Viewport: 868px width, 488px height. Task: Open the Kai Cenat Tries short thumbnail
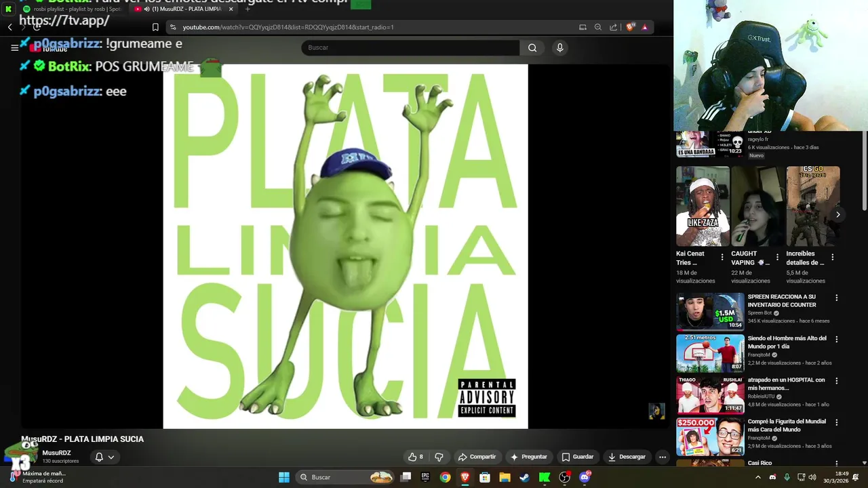tap(703, 206)
